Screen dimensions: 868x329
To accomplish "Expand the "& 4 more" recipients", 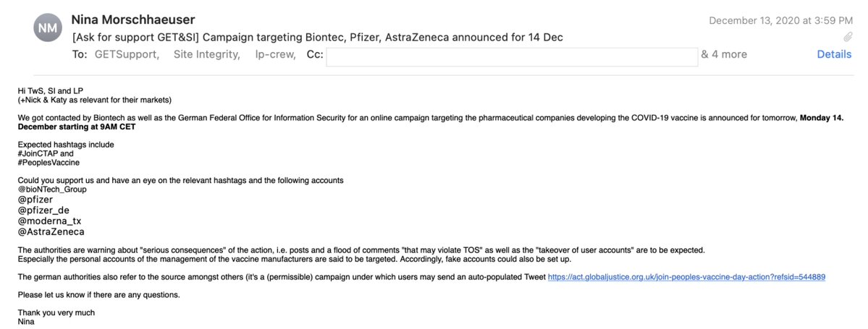I will (724, 54).
